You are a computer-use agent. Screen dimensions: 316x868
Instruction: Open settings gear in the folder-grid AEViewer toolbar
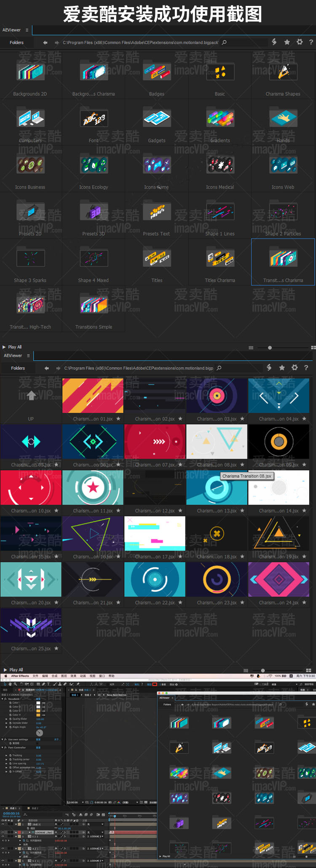(x=300, y=42)
